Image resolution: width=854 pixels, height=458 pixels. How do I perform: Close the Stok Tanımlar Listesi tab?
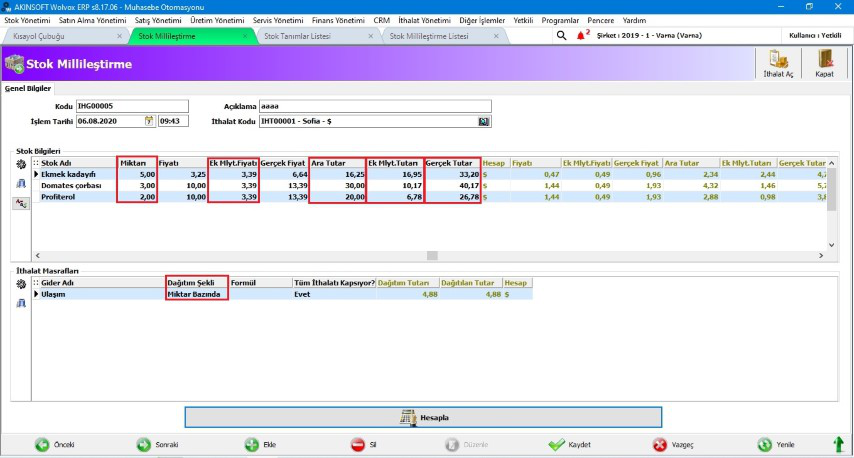(370, 36)
